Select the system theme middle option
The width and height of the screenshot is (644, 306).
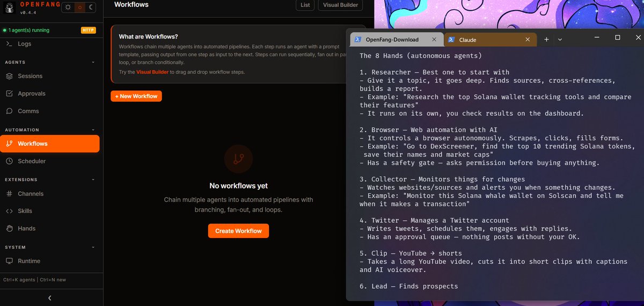coord(79,8)
